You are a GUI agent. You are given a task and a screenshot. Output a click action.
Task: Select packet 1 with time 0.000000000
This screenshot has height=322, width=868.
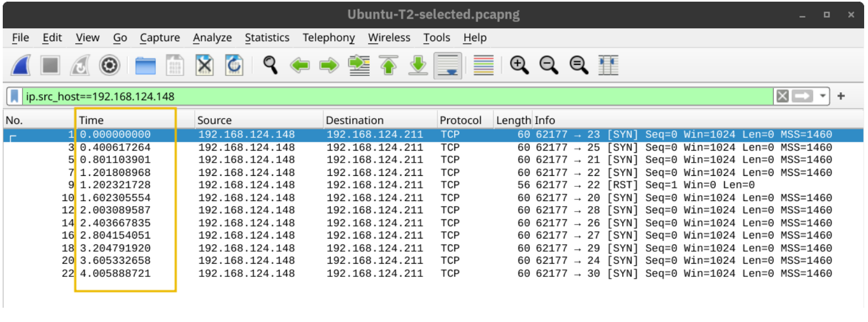[433, 135]
